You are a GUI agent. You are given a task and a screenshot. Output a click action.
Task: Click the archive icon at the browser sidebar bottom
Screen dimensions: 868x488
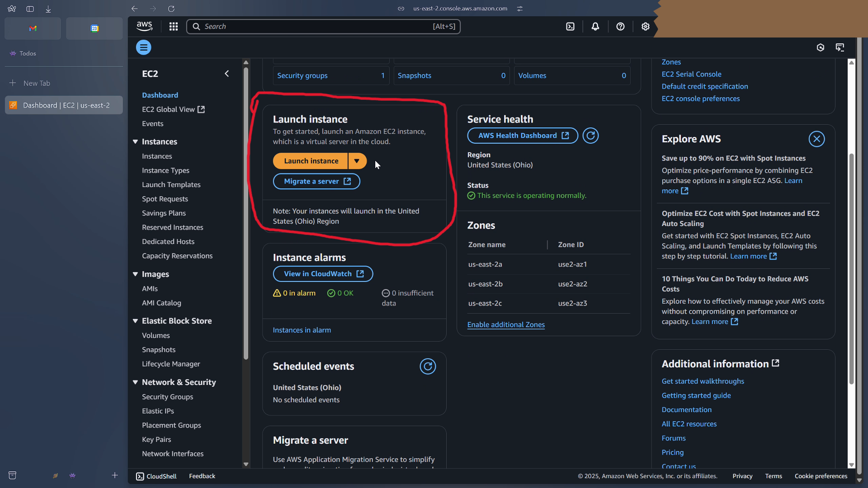[13, 475]
